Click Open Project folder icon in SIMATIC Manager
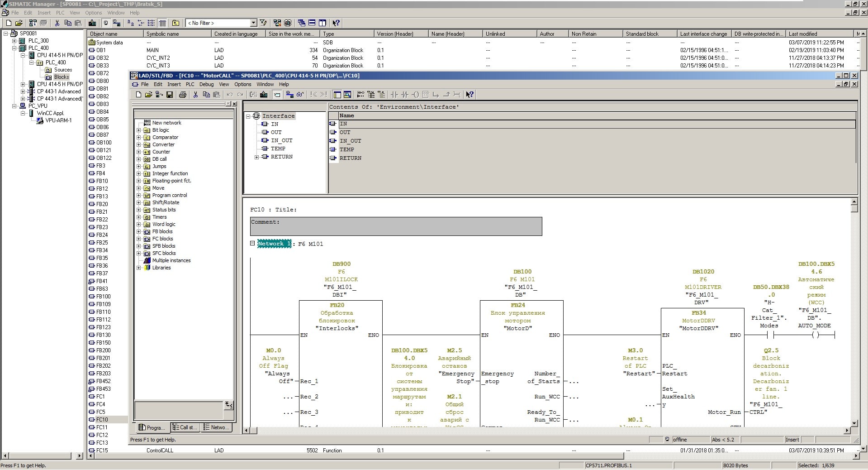Screen dimensions: 868x470 (19, 23)
